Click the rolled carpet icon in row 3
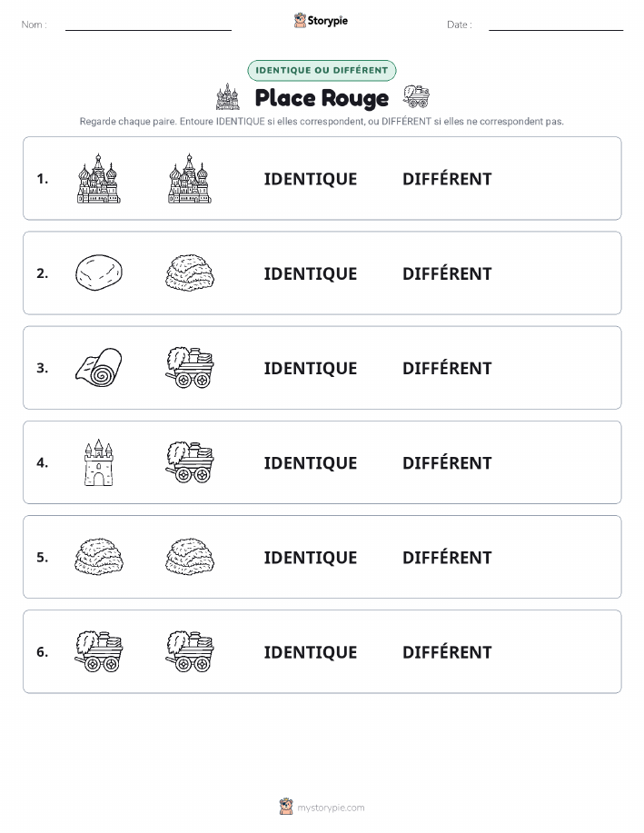Screen dimensions: 644x833 click(x=99, y=367)
